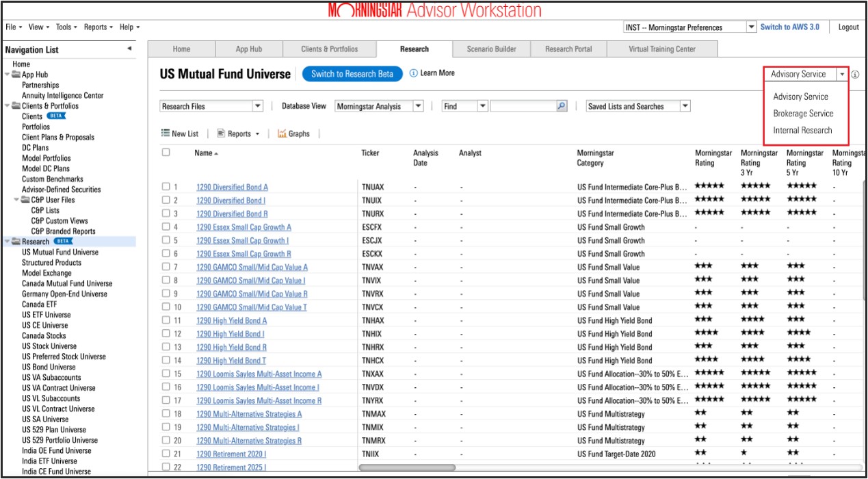Open 1290 Multi-Alternative Strategies R link

point(249,441)
